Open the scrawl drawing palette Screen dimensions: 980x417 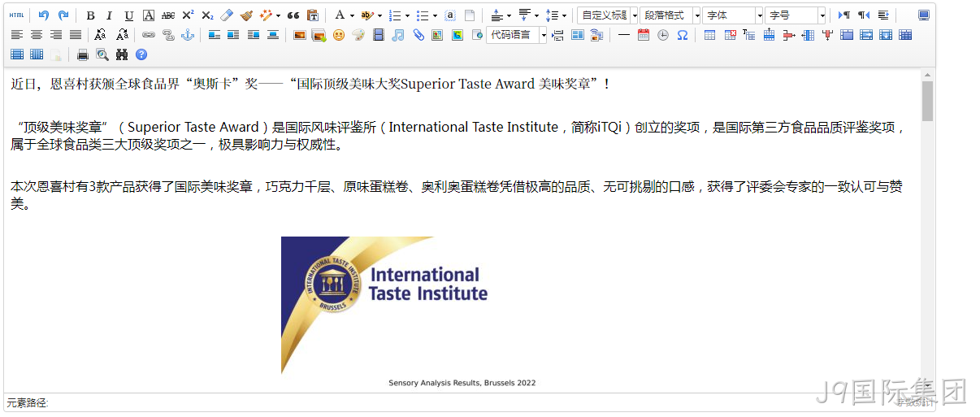358,35
